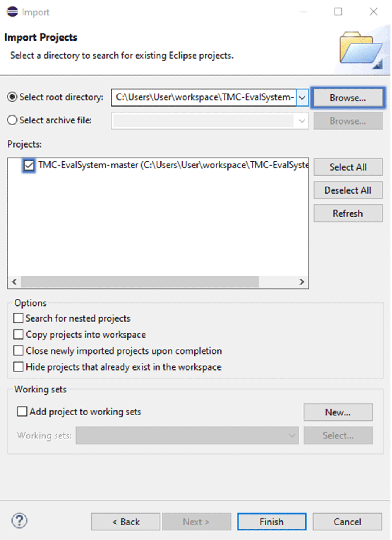Image resolution: width=392 pixels, height=540 pixels.
Task: Click the Select All button
Action: 348,167
